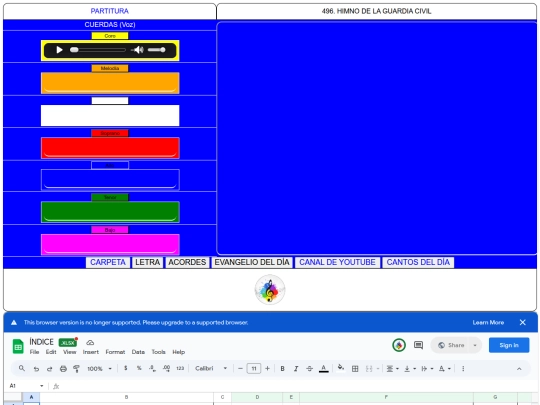Open the fill color picker

pos(341,368)
